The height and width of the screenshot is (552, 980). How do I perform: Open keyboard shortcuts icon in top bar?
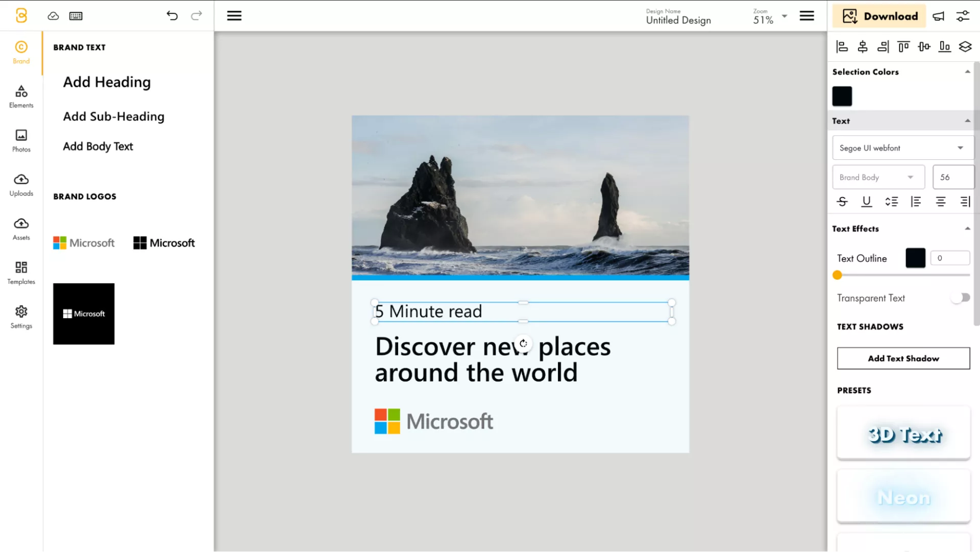pos(76,16)
